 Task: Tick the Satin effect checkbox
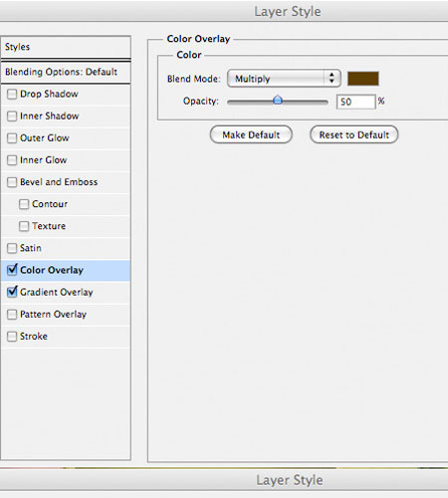point(12,248)
